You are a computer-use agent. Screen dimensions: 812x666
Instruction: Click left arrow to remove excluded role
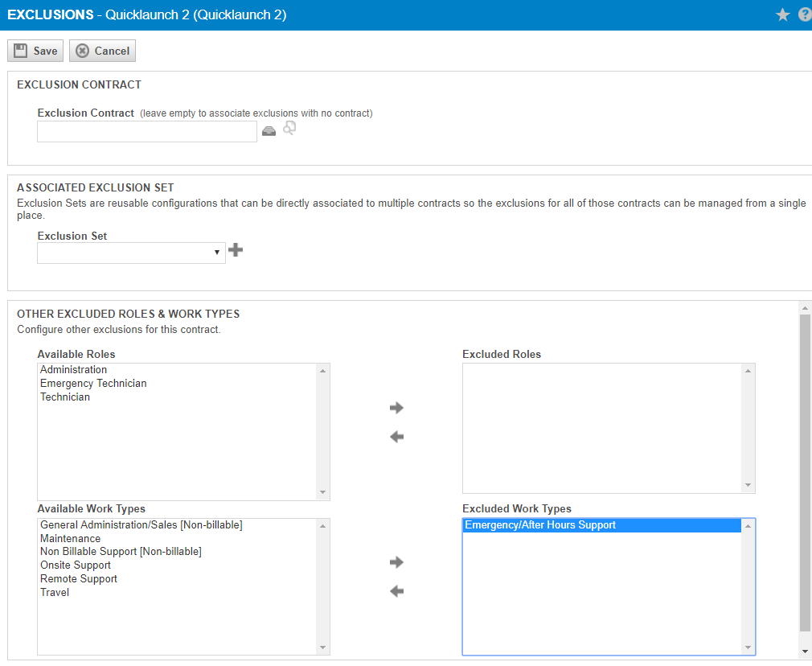click(x=396, y=437)
